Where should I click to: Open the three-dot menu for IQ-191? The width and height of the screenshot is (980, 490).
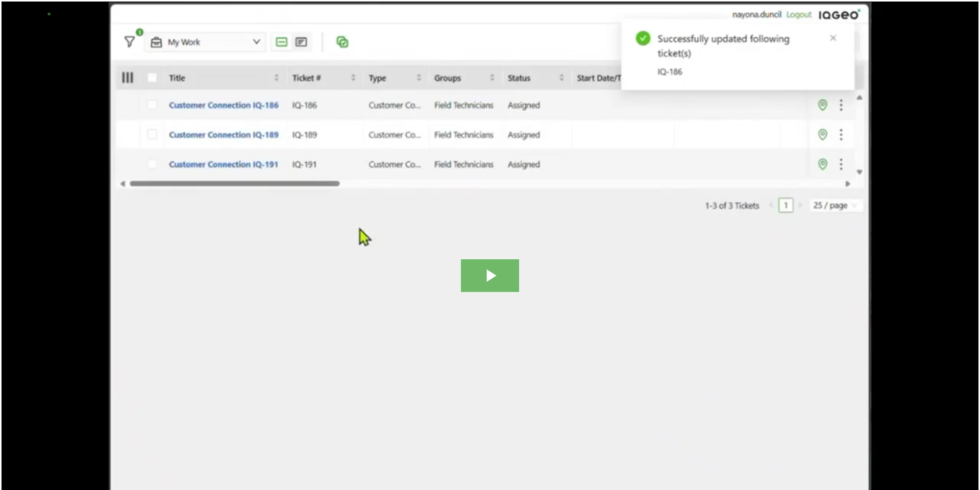click(x=841, y=164)
